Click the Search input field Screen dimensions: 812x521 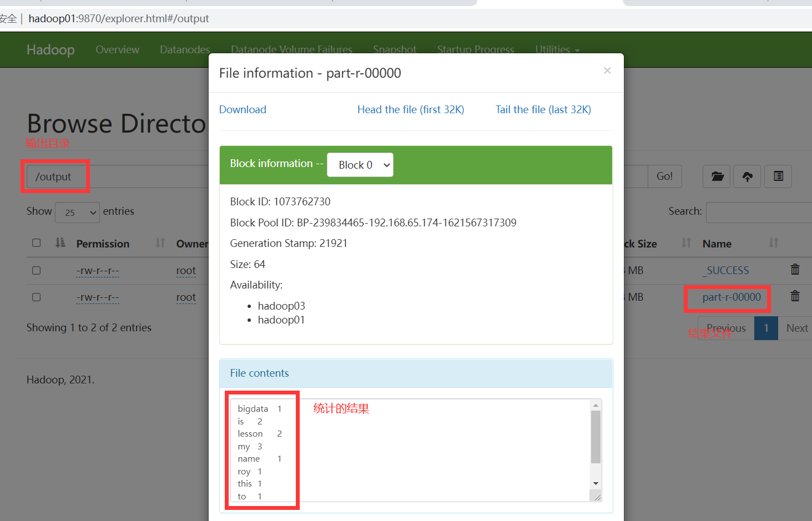tap(759, 213)
